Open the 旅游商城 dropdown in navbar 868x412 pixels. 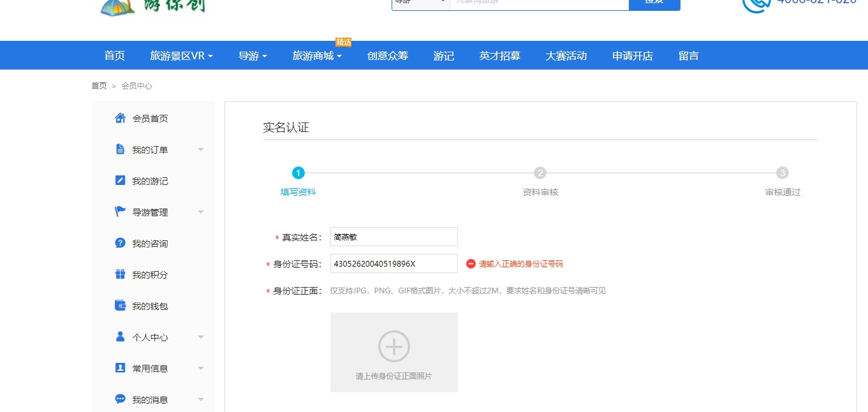coord(317,56)
